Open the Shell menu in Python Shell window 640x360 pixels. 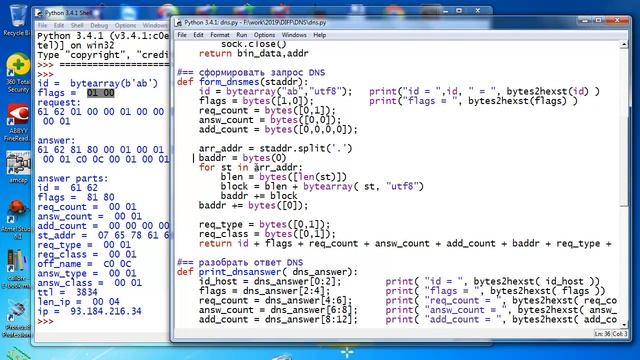[x=77, y=25]
